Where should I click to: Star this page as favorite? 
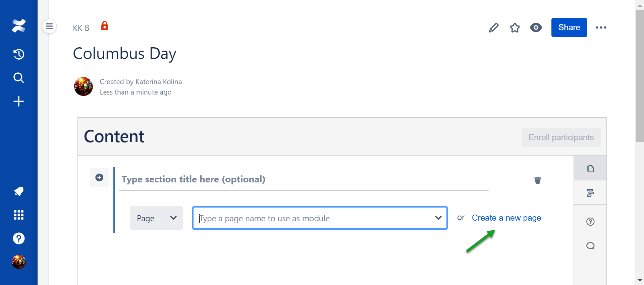[x=515, y=27]
